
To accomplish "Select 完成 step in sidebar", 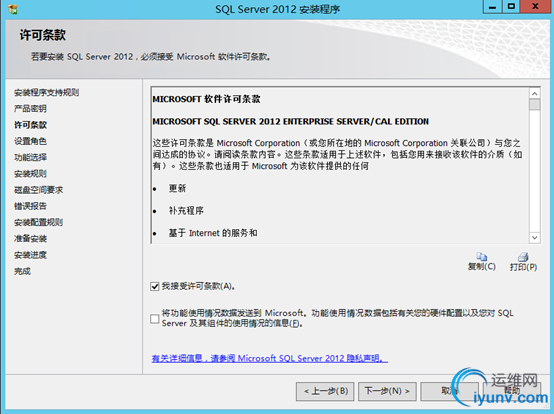I will coord(22,271).
